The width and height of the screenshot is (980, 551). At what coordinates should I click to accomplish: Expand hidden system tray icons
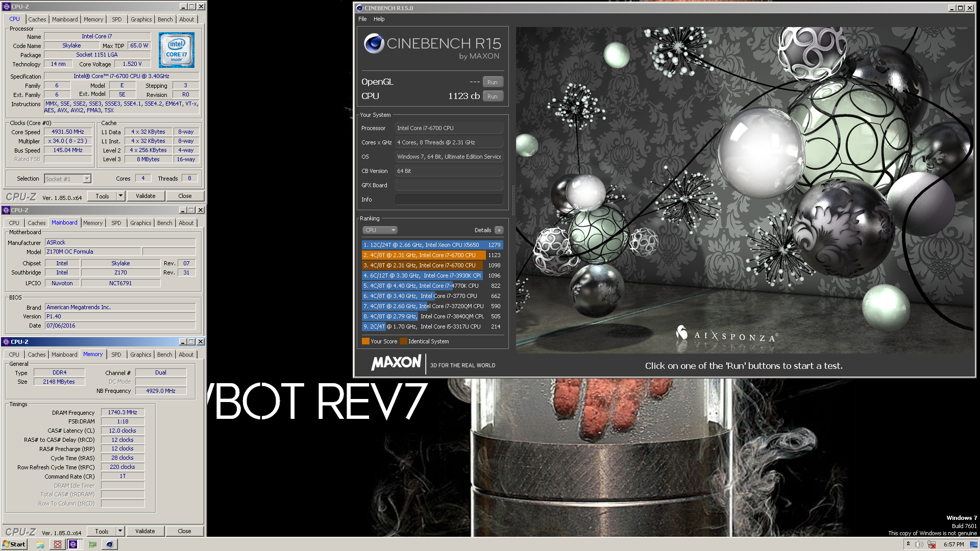tap(908, 544)
